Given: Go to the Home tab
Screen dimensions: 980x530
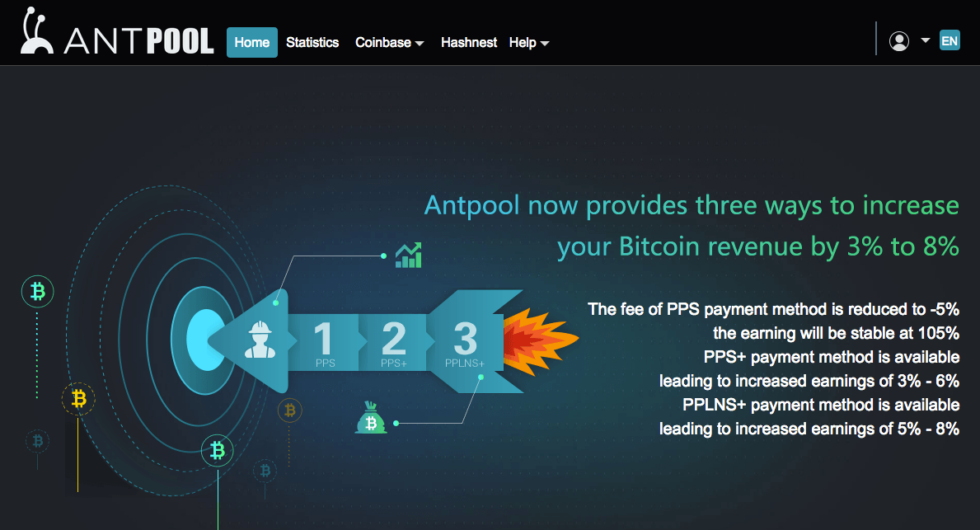Looking at the screenshot, I should tap(252, 43).
